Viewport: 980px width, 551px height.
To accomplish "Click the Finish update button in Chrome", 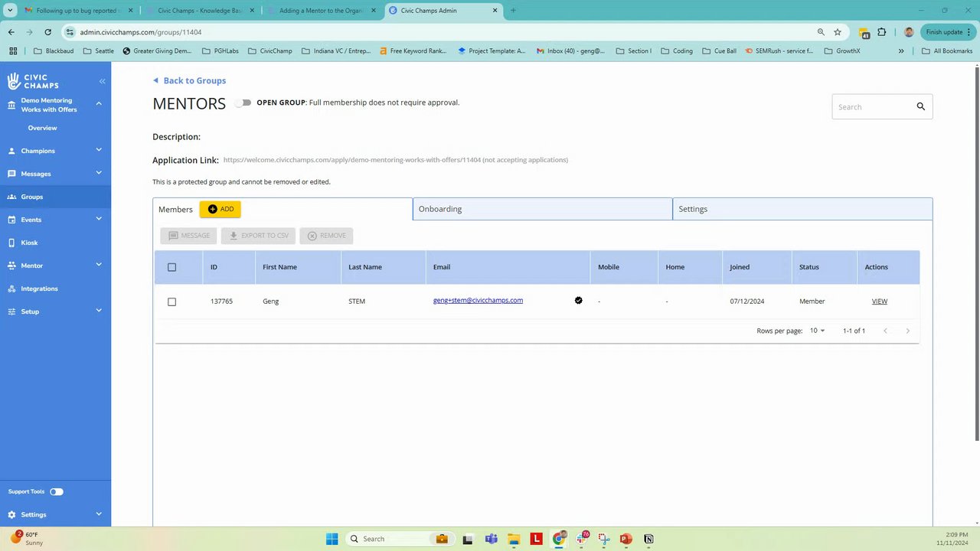I will coord(948,32).
